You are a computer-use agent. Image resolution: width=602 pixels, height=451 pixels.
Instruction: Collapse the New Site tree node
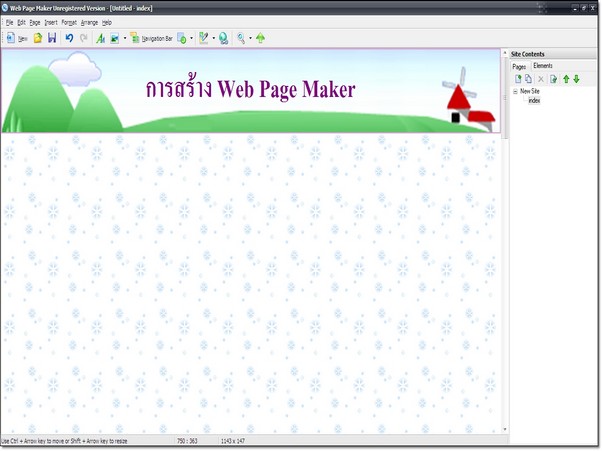515,91
